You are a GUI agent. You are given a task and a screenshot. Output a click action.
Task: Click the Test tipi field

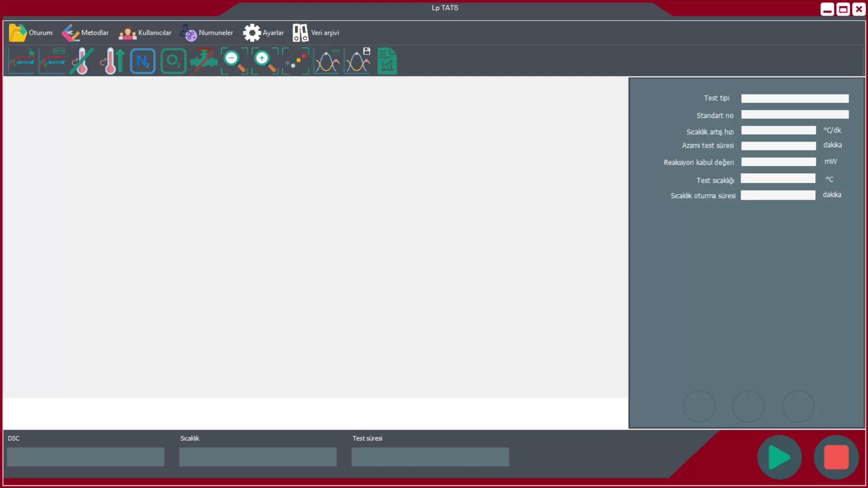[795, 99]
